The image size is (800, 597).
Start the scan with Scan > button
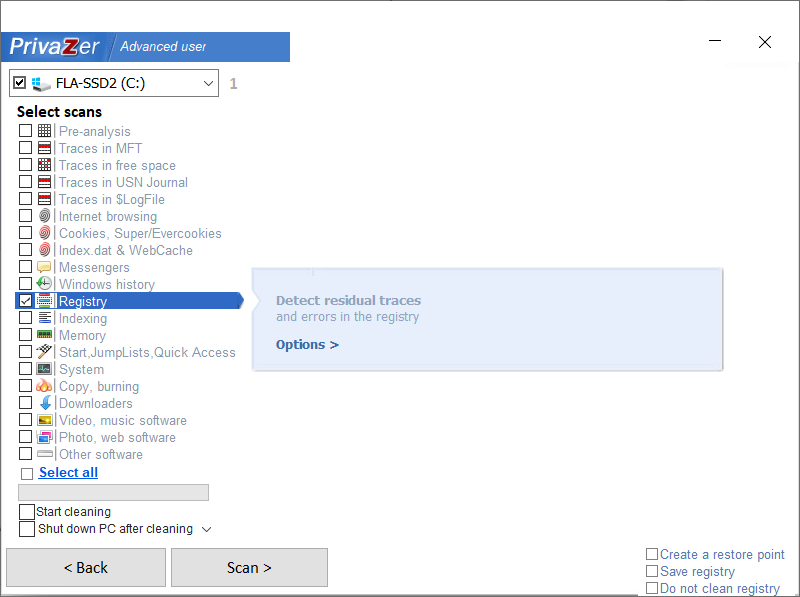(x=249, y=567)
